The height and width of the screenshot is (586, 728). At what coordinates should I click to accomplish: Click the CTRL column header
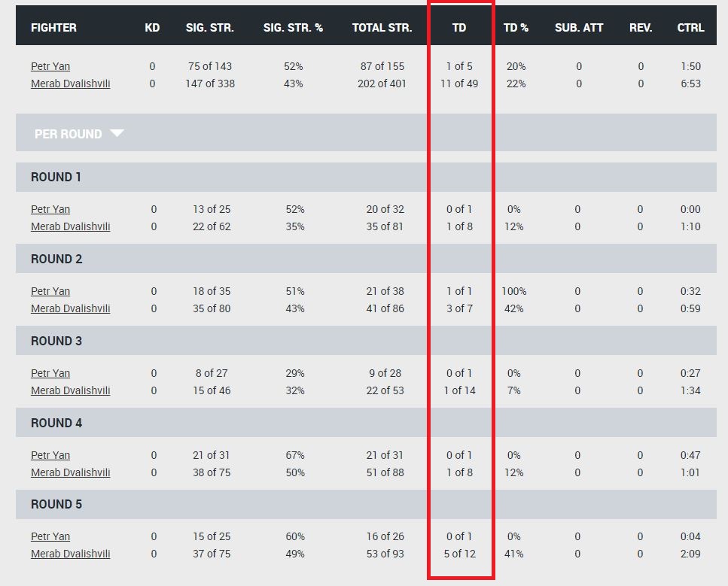point(690,28)
